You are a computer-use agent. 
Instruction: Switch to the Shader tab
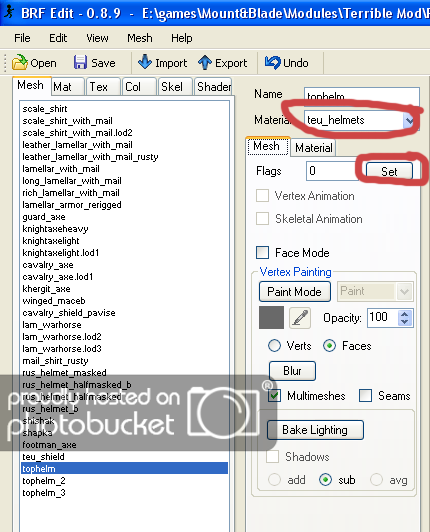pos(213,87)
